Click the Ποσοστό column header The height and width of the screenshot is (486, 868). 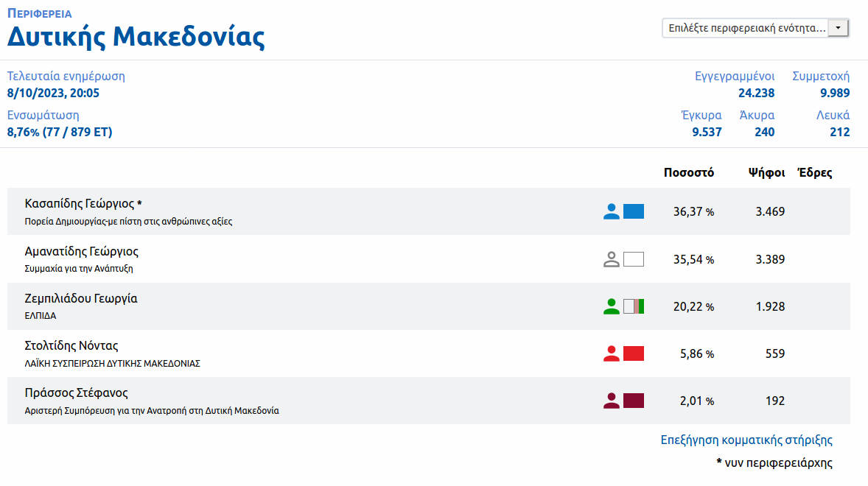pyautogui.click(x=689, y=173)
